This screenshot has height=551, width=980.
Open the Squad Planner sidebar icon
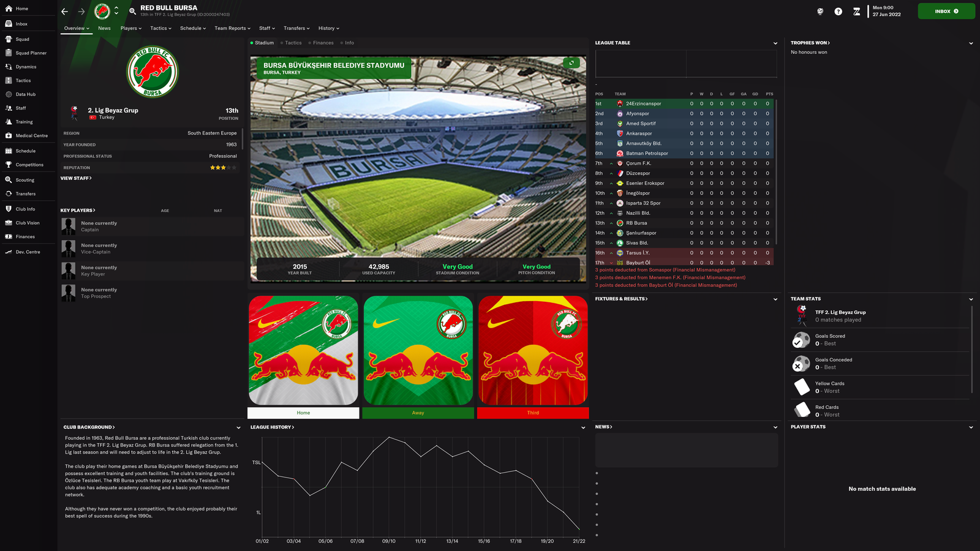pos(9,53)
